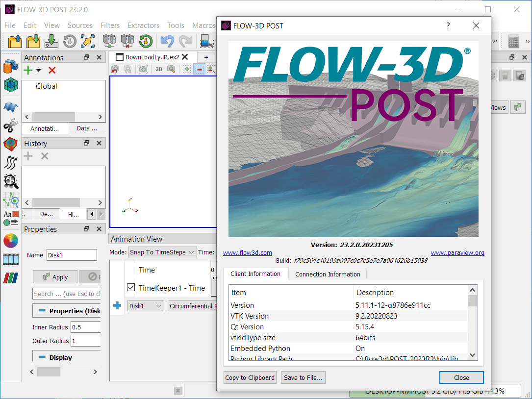Open the Snap To TimeSteps mode dropdown
The width and height of the screenshot is (532, 399).
[162, 252]
